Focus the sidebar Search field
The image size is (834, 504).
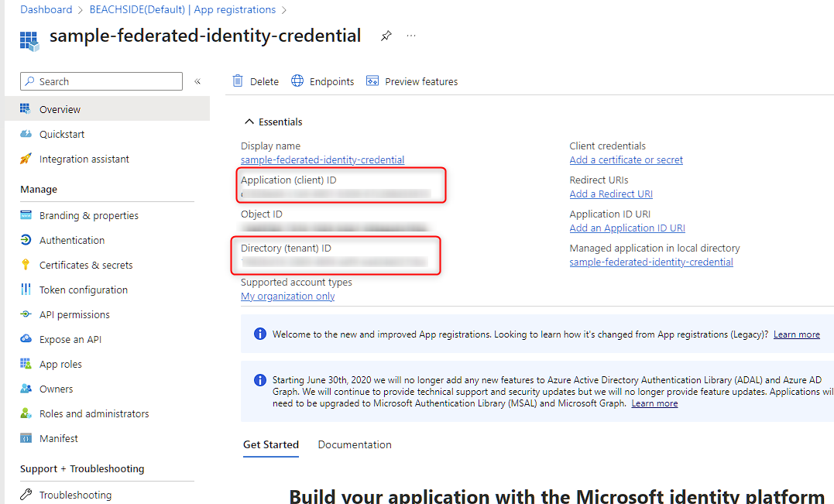point(101,81)
